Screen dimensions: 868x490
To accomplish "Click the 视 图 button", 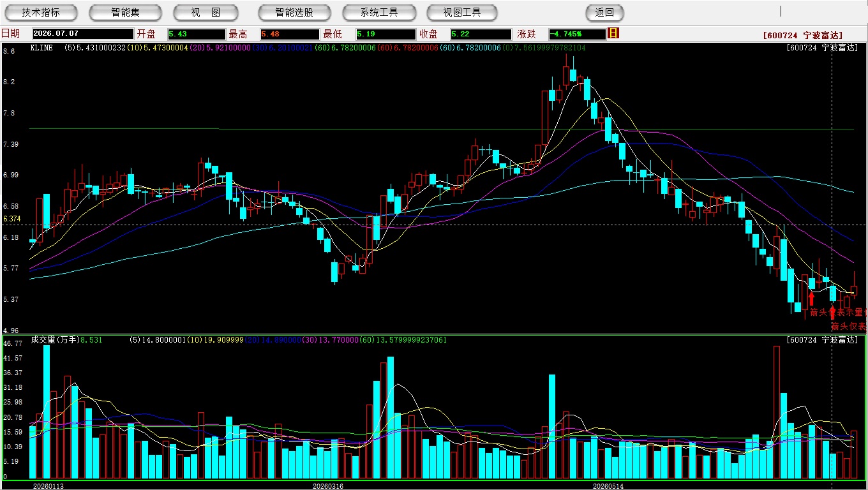I will click(x=206, y=12).
